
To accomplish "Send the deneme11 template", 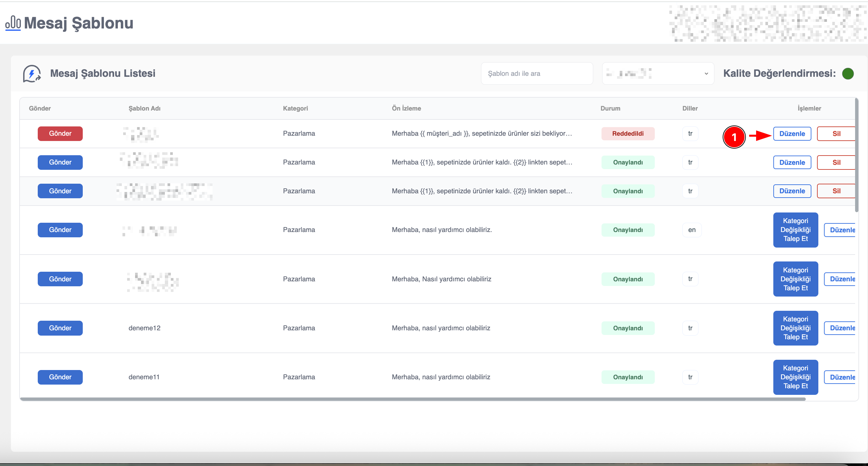I will [x=60, y=377].
